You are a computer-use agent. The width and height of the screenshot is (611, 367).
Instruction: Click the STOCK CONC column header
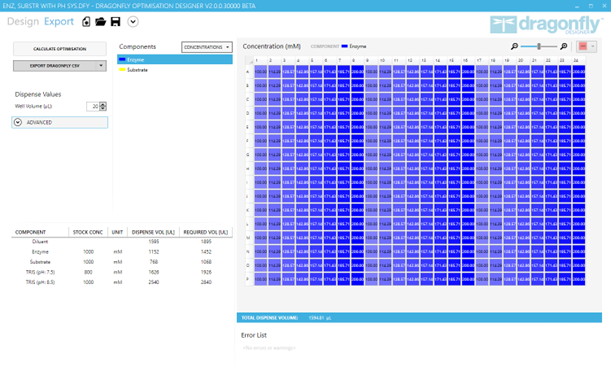pos(88,232)
